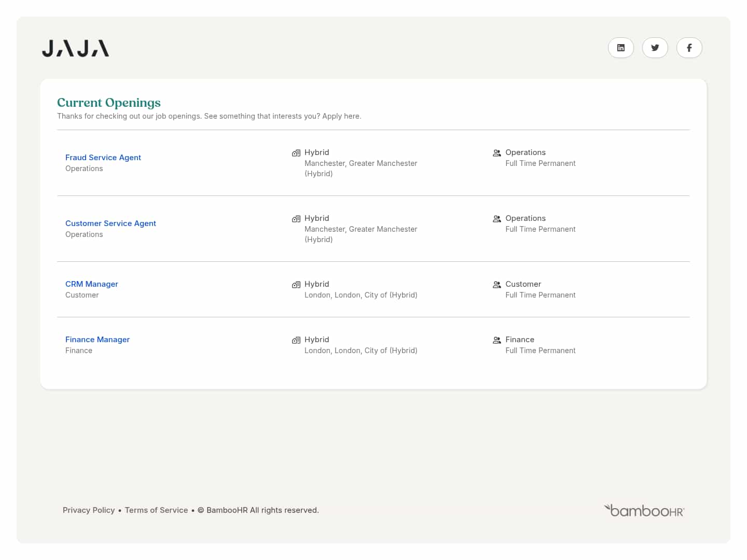This screenshot has height=560, width=747.
Task: View the Terms of Service
Action: tap(156, 510)
